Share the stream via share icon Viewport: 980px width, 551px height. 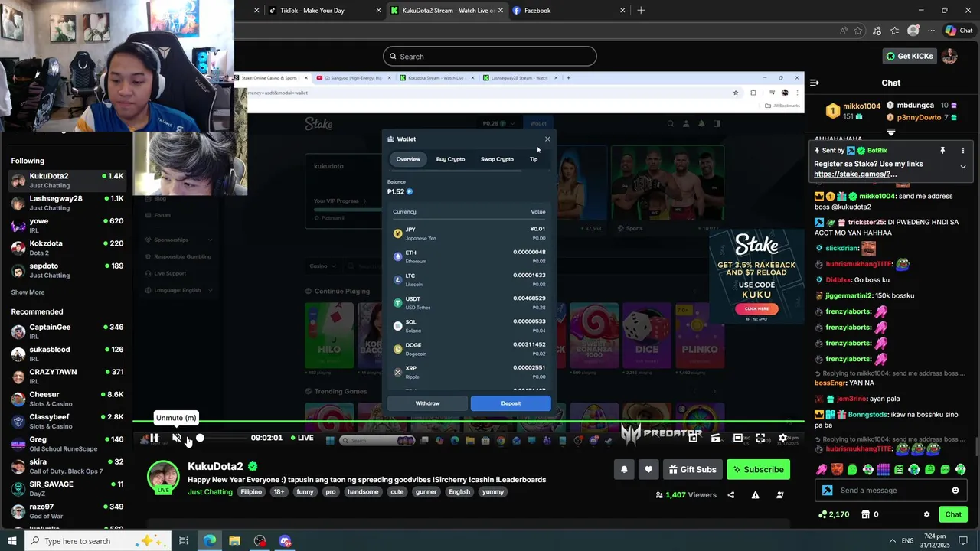(x=730, y=495)
